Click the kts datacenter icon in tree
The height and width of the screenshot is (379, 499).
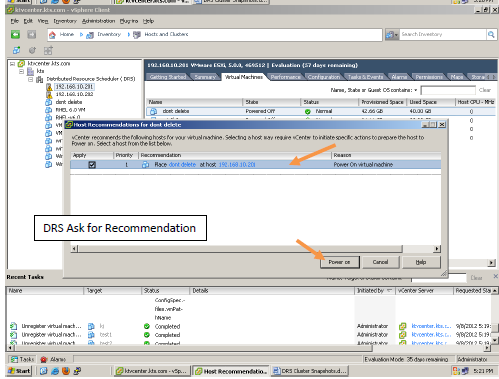coord(30,71)
